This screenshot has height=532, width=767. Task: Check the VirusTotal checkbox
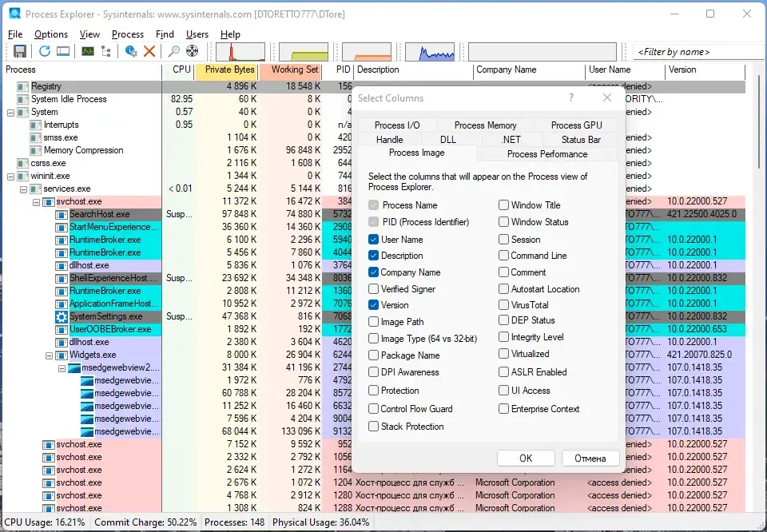(x=503, y=305)
